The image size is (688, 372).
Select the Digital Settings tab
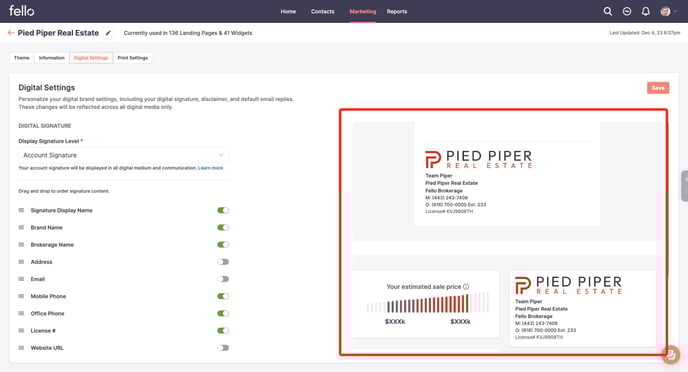[91, 58]
